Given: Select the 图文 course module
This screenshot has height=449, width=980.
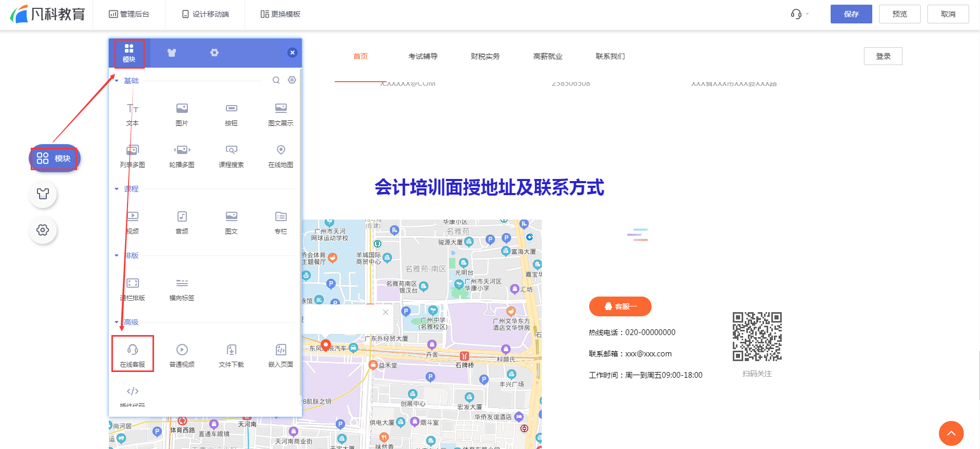Looking at the screenshot, I should coord(231,223).
